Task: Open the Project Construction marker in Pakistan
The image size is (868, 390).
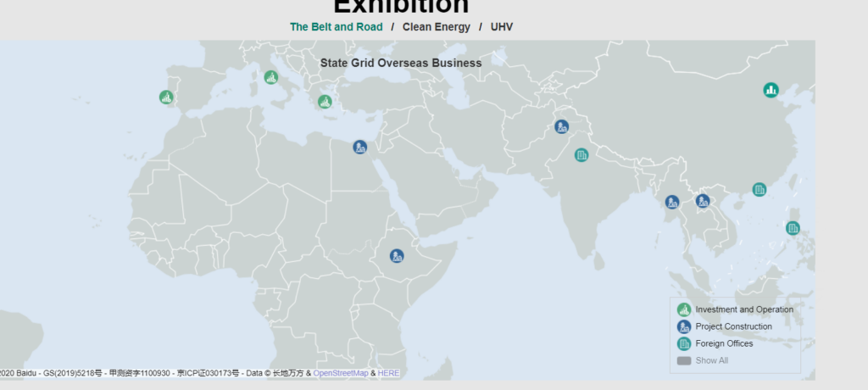Action: pos(561,127)
